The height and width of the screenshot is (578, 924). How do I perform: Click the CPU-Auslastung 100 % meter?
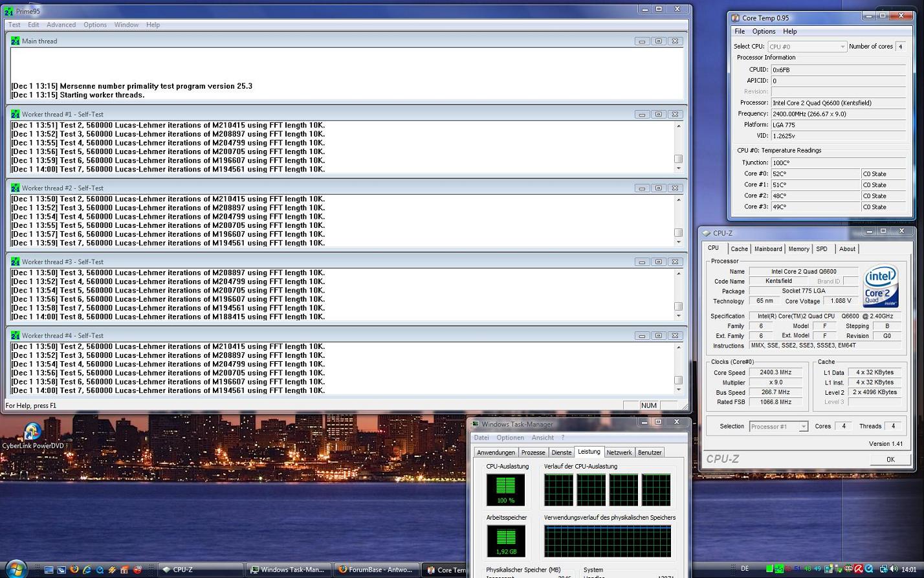pos(505,490)
